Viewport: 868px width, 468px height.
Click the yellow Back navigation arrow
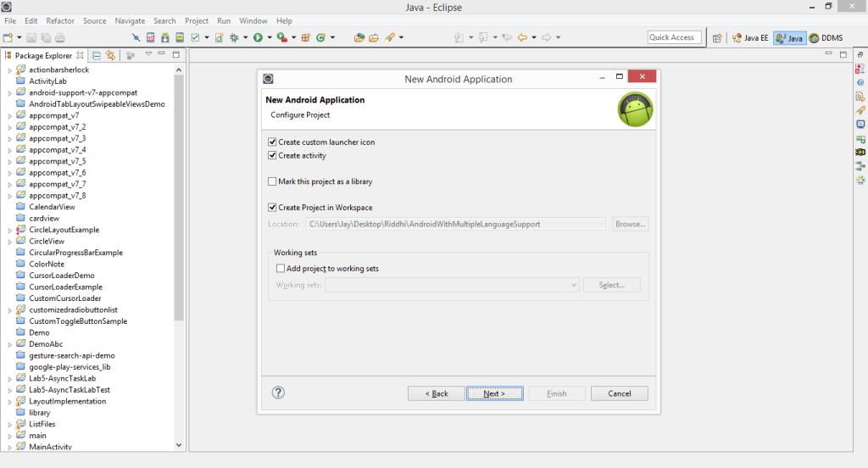point(522,37)
